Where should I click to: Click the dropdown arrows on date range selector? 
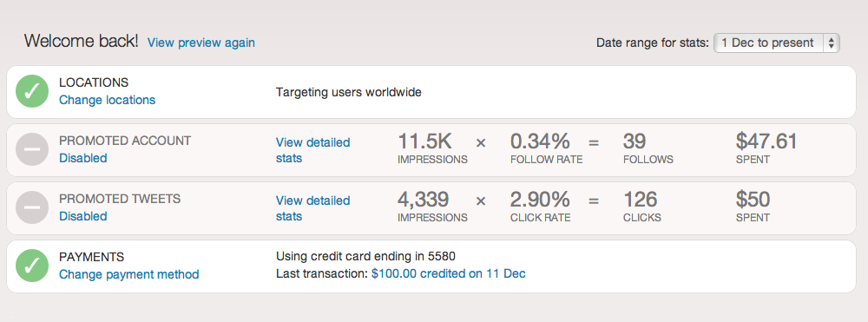coord(831,43)
